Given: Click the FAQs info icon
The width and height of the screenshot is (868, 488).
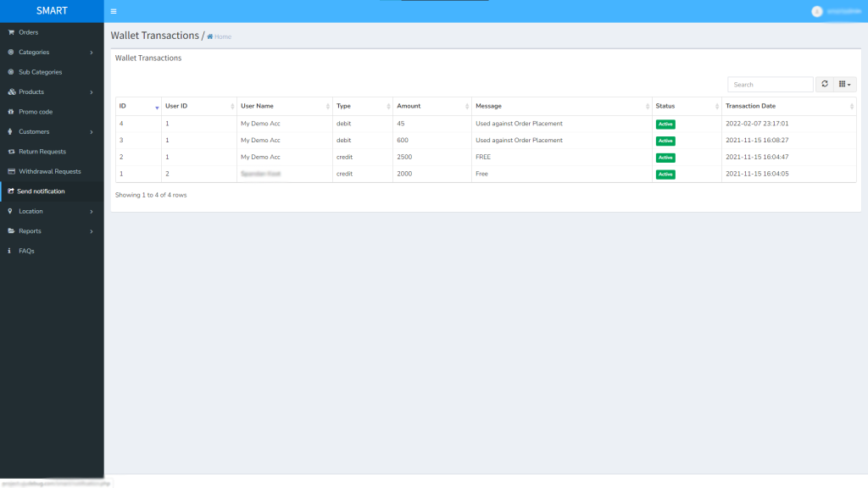Looking at the screenshot, I should click(x=11, y=251).
